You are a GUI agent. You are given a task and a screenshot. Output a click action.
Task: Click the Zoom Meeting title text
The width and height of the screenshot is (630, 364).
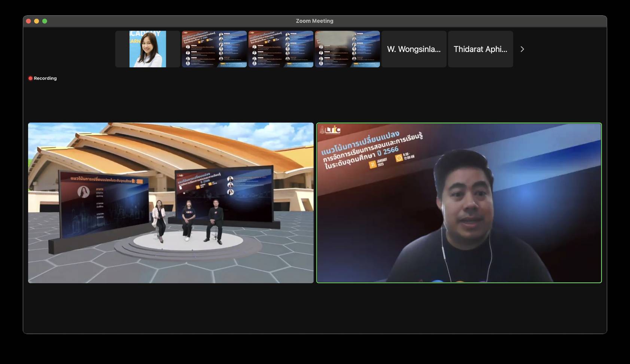pyautogui.click(x=314, y=21)
